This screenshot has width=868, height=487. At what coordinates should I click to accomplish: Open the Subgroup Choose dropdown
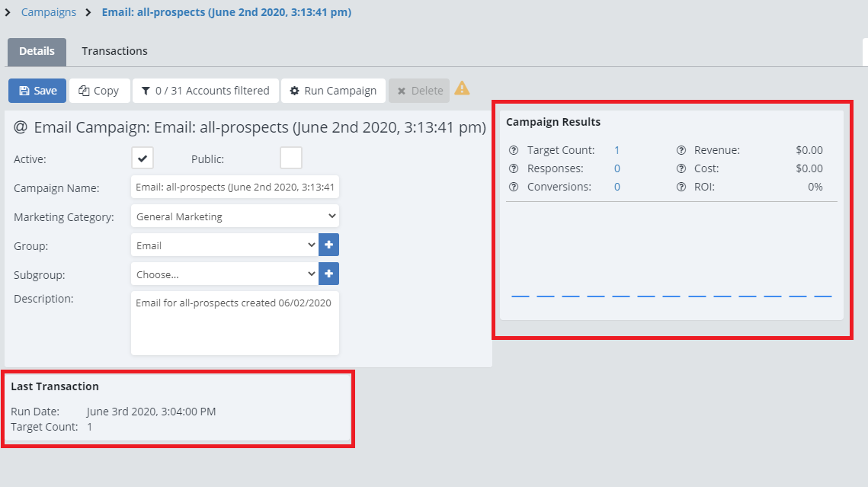coord(224,274)
